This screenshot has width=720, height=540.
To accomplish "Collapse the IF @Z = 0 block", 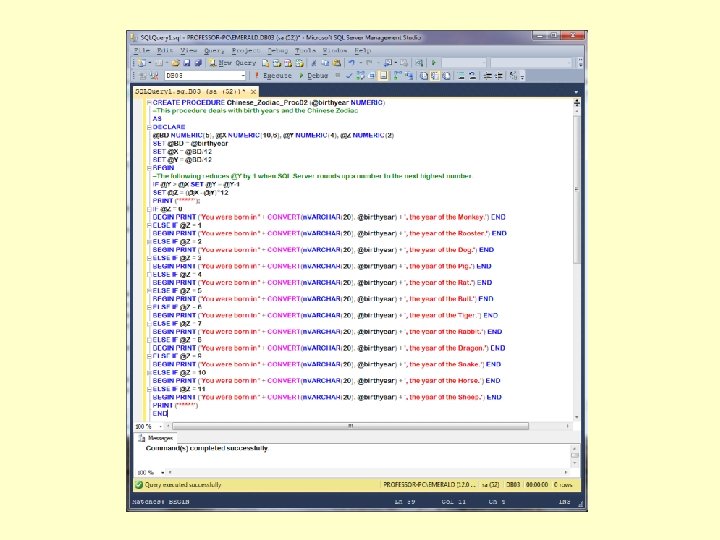I will 149,209.
